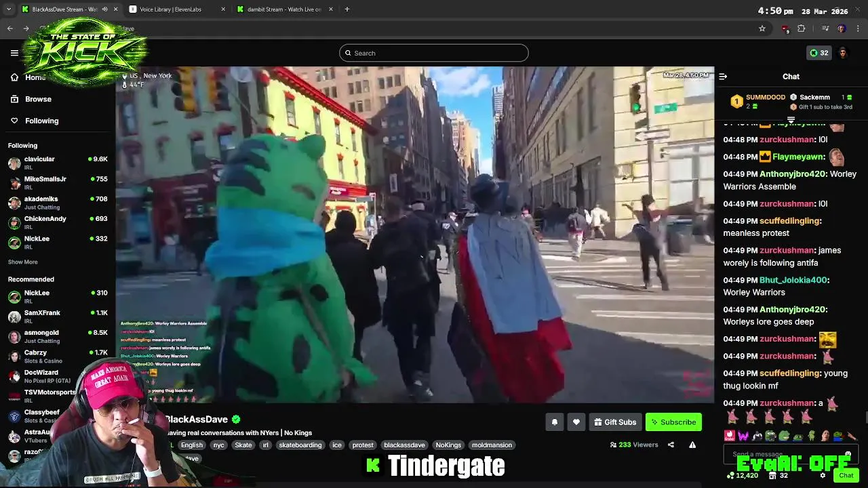Click the Gift Subs button
Screen dimensions: 868x488
tap(615, 422)
